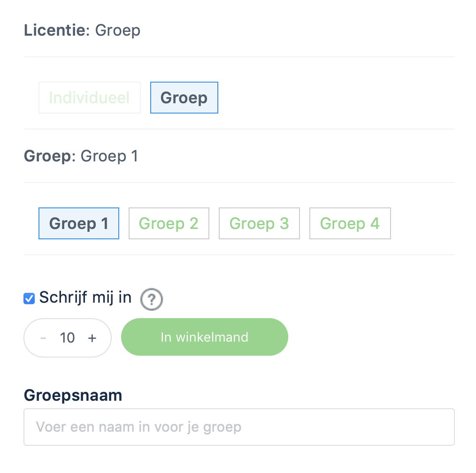Pick the Groep 3 option
This screenshot has height=473, width=476.
point(259,223)
